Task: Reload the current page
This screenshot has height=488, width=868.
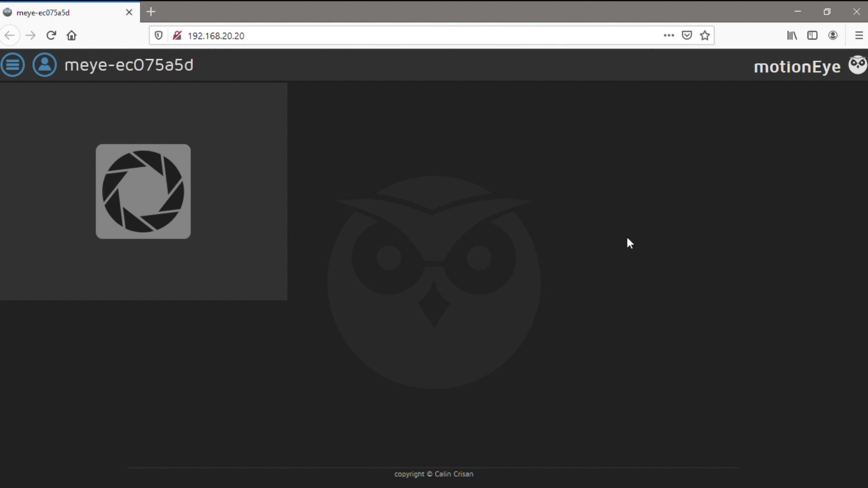Action: [51, 35]
